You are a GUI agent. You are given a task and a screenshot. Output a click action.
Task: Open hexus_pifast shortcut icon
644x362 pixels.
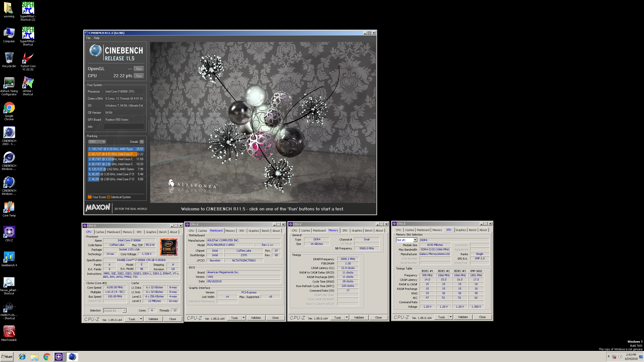tap(9, 285)
